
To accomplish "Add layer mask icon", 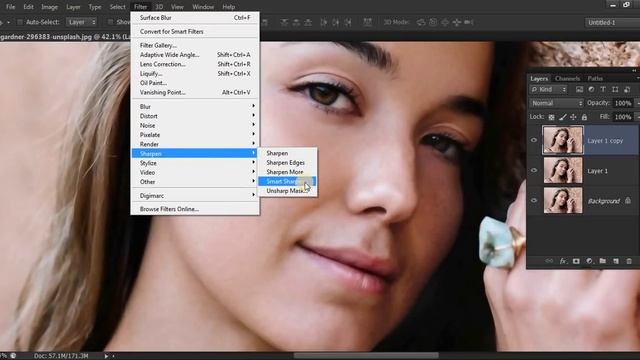I will 576,261.
